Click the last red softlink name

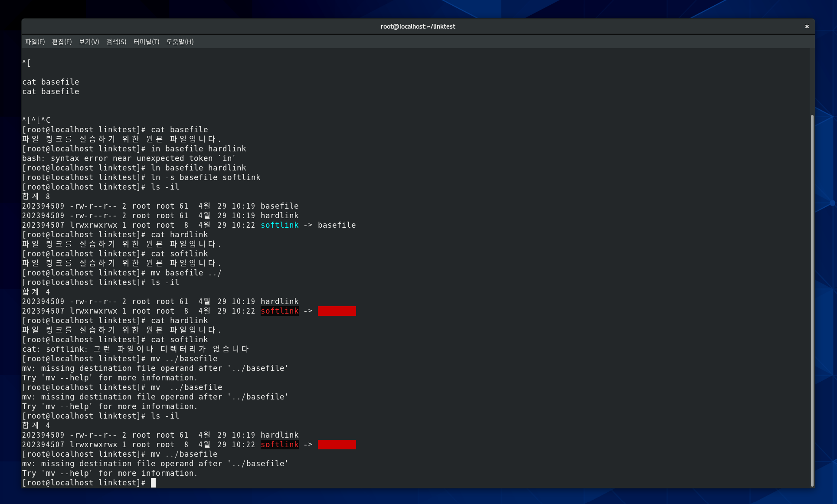[279, 445]
